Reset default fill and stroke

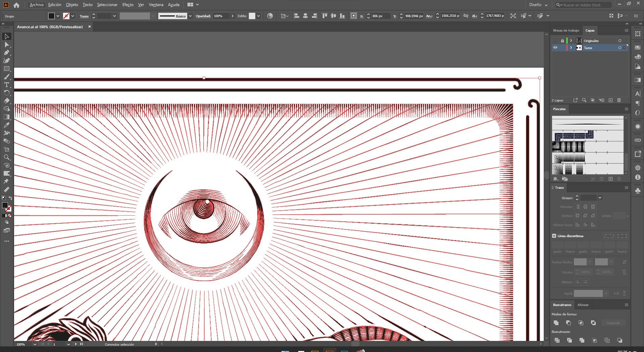coord(4,198)
